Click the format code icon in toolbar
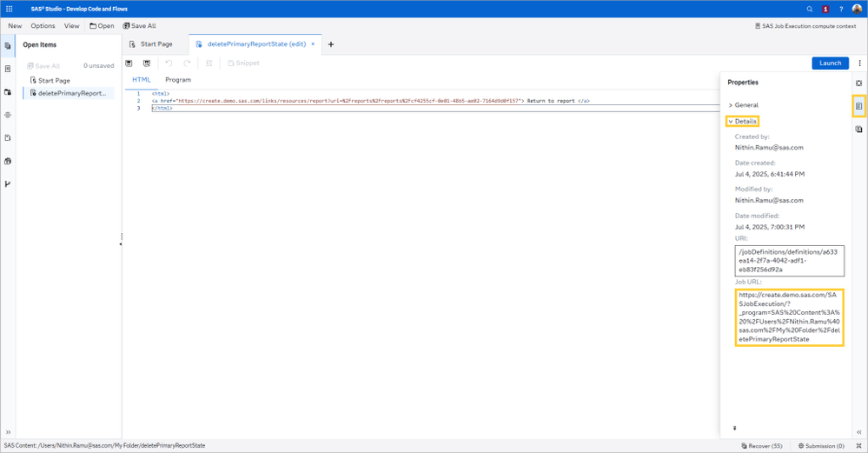The width and height of the screenshot is (868, 453). (209, 63)
